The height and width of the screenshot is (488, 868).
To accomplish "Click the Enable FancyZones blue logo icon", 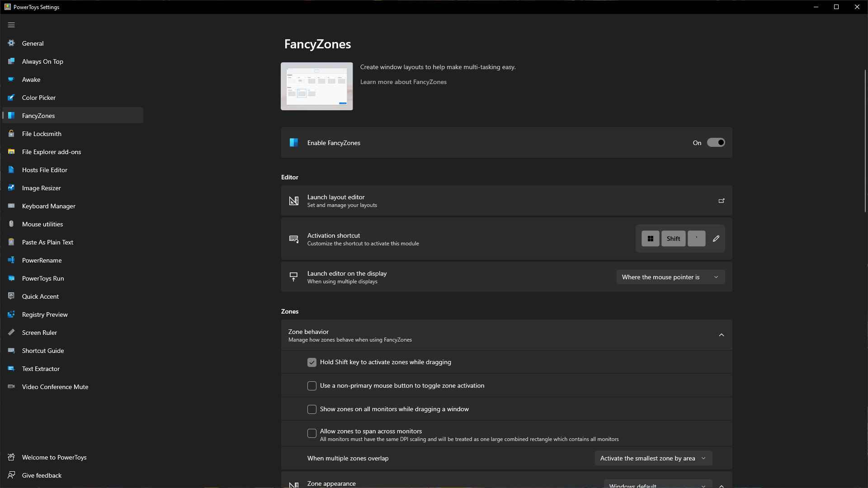I will pos(294,142).
